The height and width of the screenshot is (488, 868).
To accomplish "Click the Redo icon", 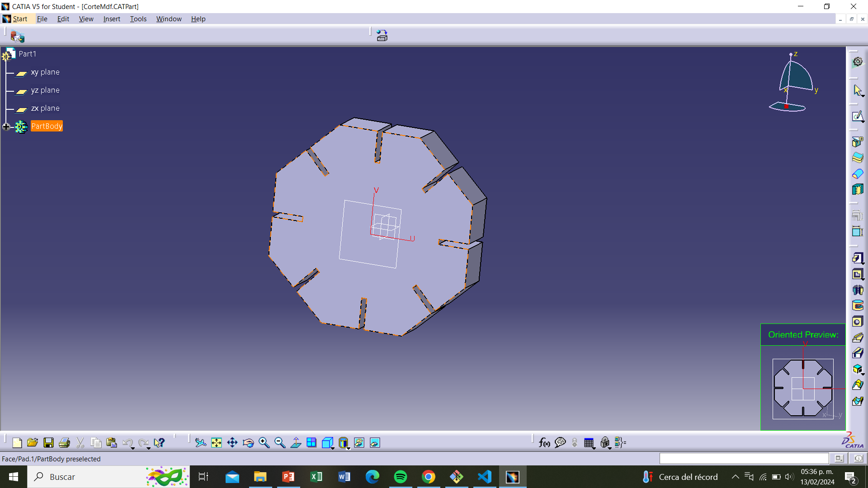I will click(x=143, y=443).
